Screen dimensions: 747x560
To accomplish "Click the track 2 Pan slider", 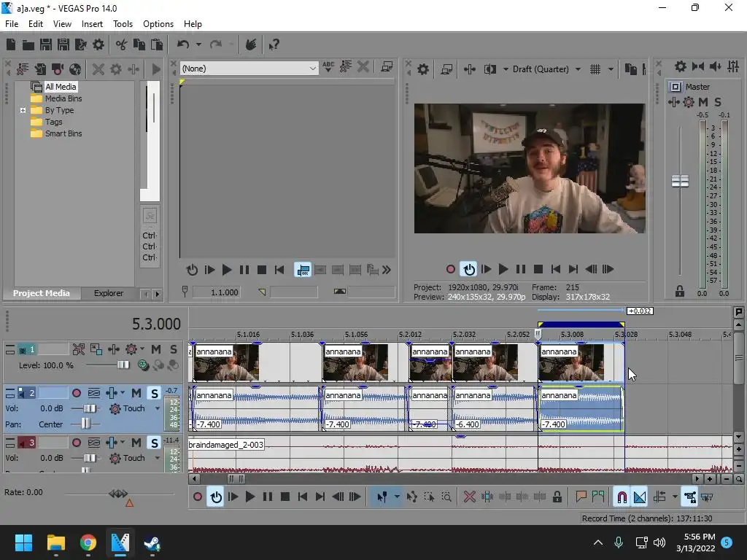I will tap(87, 424).
